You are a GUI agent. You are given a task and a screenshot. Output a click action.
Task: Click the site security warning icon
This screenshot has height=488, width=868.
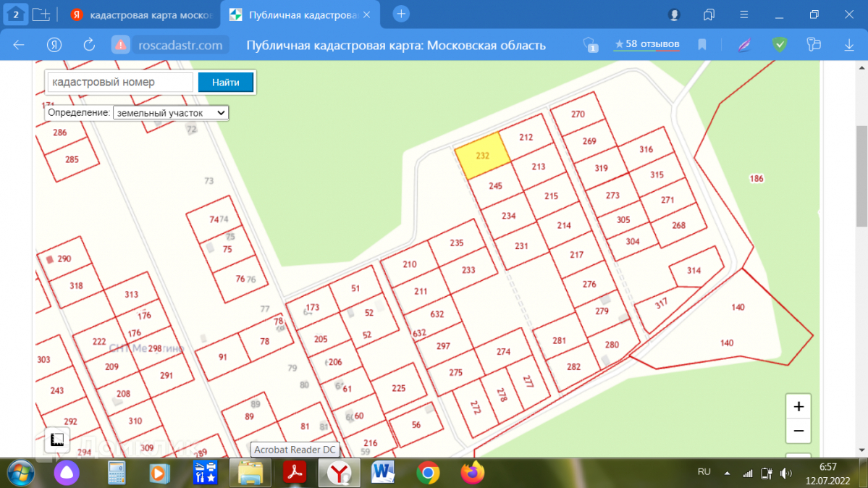(x=121, y=45)
